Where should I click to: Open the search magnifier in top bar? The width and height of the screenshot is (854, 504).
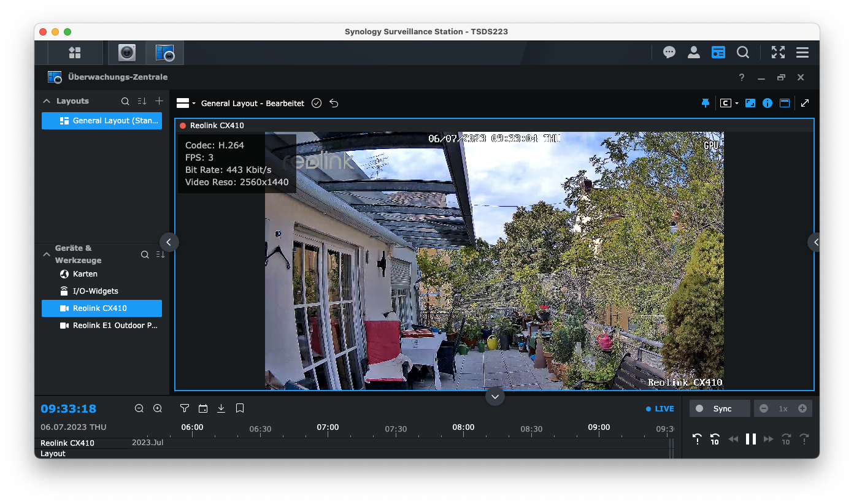point(743,53)
